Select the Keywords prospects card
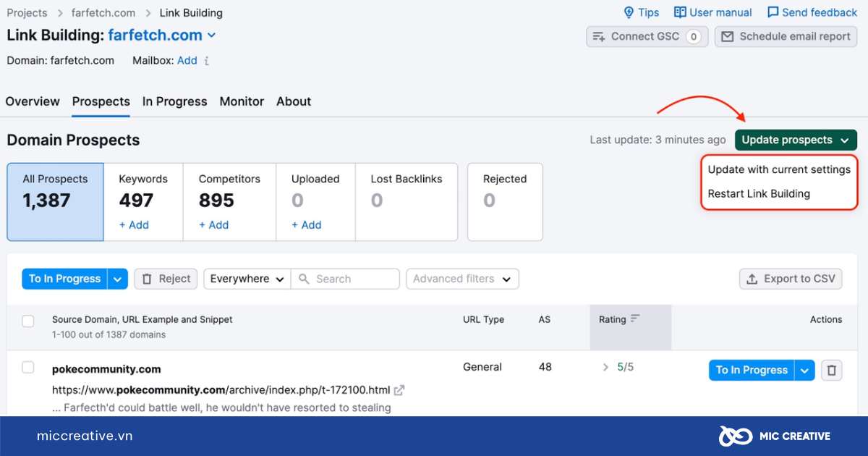This screenshot has width=868, height=456. [x=143, y=202]
